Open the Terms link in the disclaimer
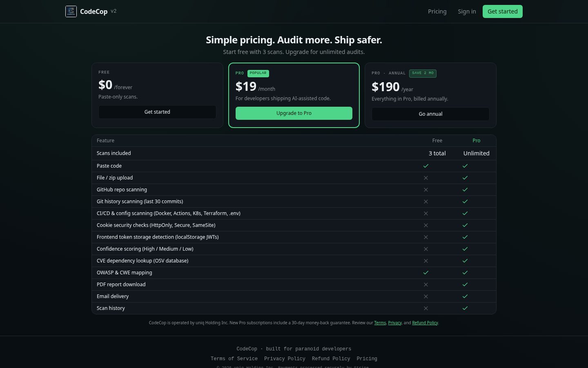This screenshot has width=588, height=368. pyautogui.click(x=380, y=323)
